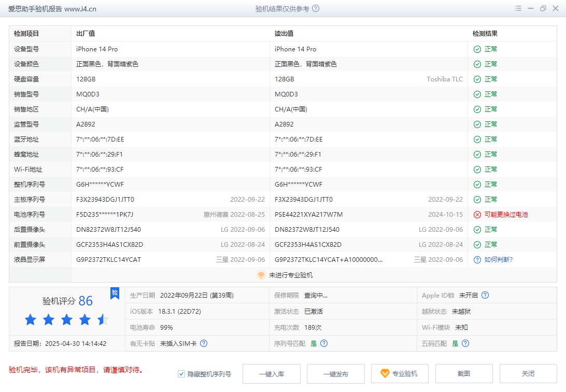
Task: Click the 保修期限 value 查询中...
Action: 316,296
